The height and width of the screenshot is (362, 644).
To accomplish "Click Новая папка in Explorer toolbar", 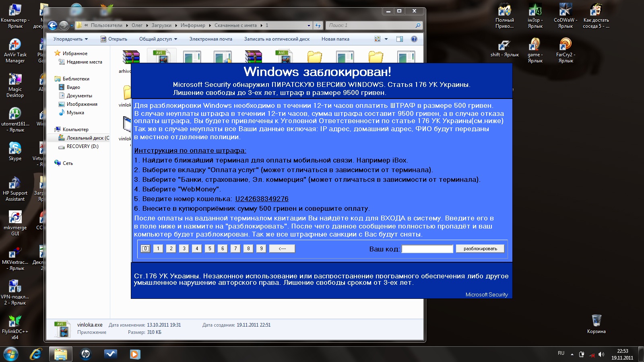I will (335, 39).
